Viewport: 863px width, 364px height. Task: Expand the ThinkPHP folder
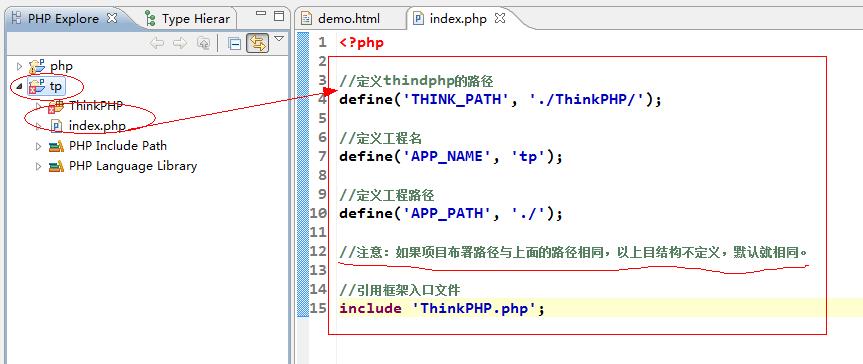coord(38,106)
